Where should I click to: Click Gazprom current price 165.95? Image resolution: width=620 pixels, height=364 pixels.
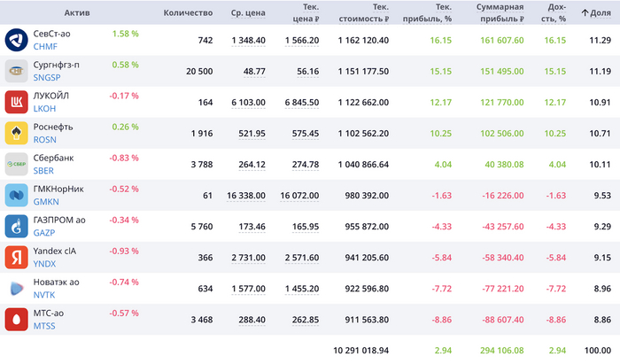tap(302, 226)
